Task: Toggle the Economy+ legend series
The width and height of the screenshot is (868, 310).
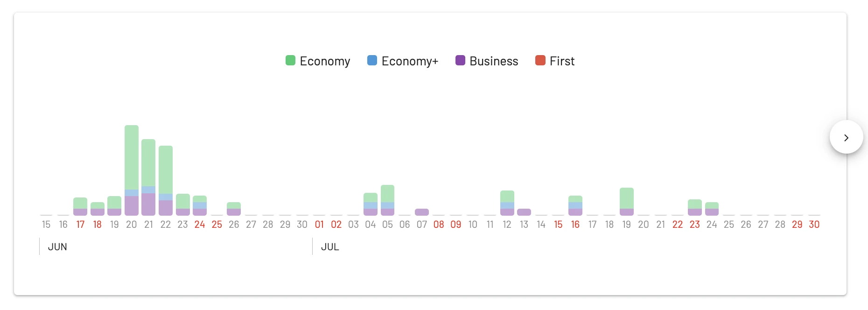Action: [403, 61]
